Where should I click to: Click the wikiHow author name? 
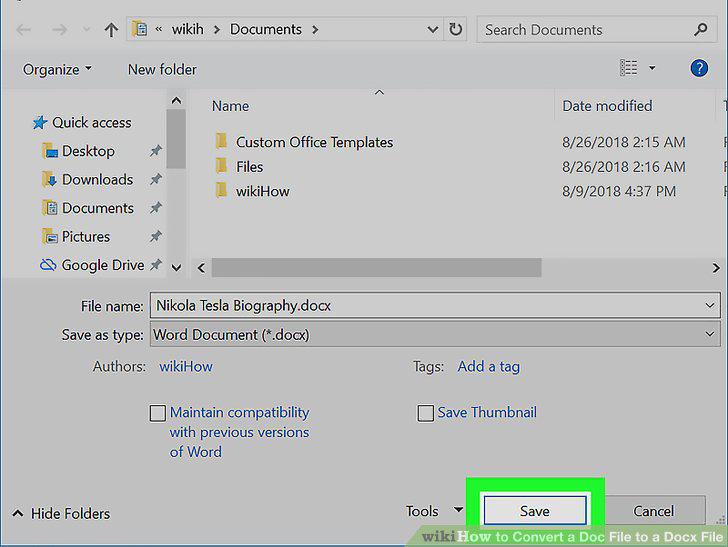click(186, 366)
